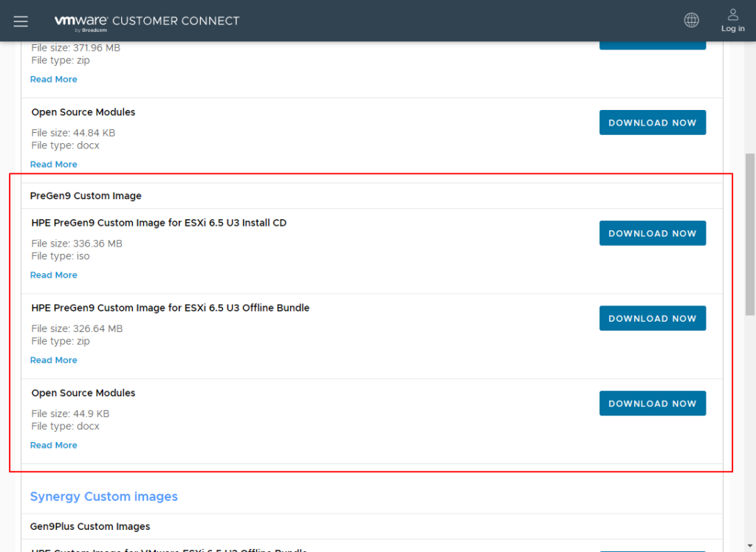Read More under 44.9 KB Open Source Modules

coord(53,446)
